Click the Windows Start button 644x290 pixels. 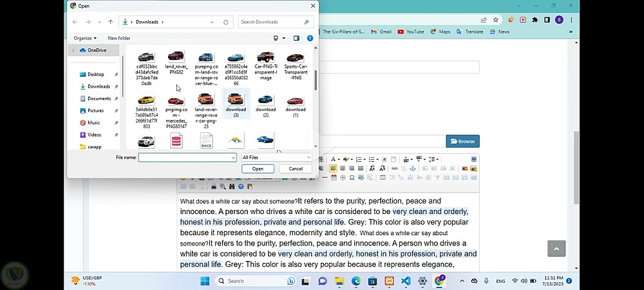(x=205, y=281)
